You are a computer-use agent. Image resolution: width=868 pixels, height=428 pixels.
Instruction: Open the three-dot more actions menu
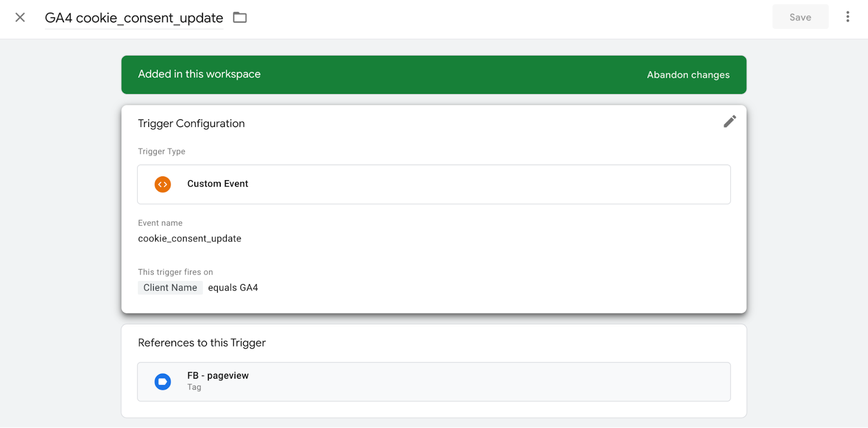tap(847, 17)
